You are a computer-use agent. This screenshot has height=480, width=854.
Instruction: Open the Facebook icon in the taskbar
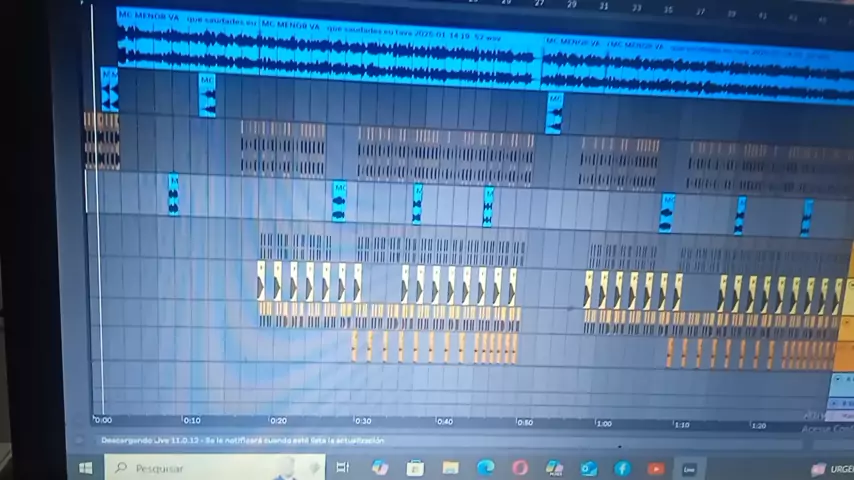pyautogui.click(x=622, y=467)
